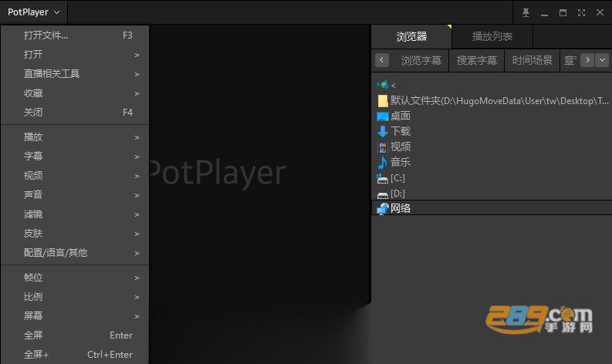This screenshot has height=364, width=612.
Task: Open the PotPlayer main menu dropdown
Action: click(33, 12)
